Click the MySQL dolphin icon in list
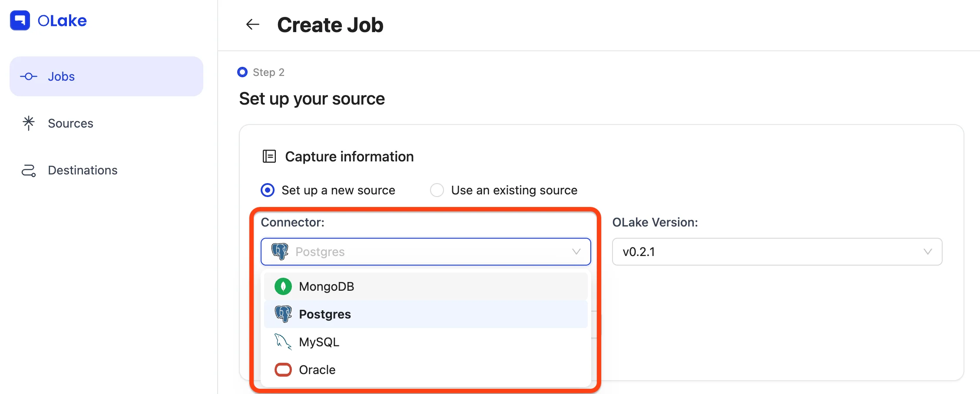 click(283, 342)
